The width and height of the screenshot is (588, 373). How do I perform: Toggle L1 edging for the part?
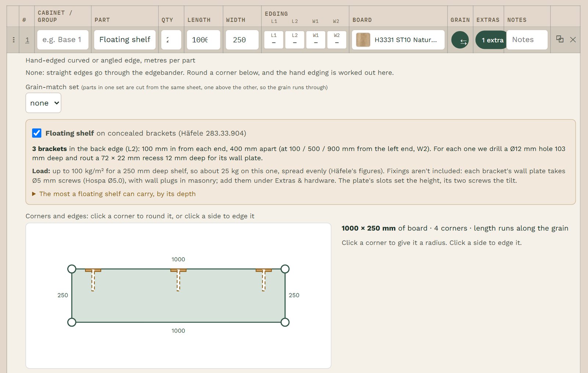pyautogui.click(x=274, y=40)
